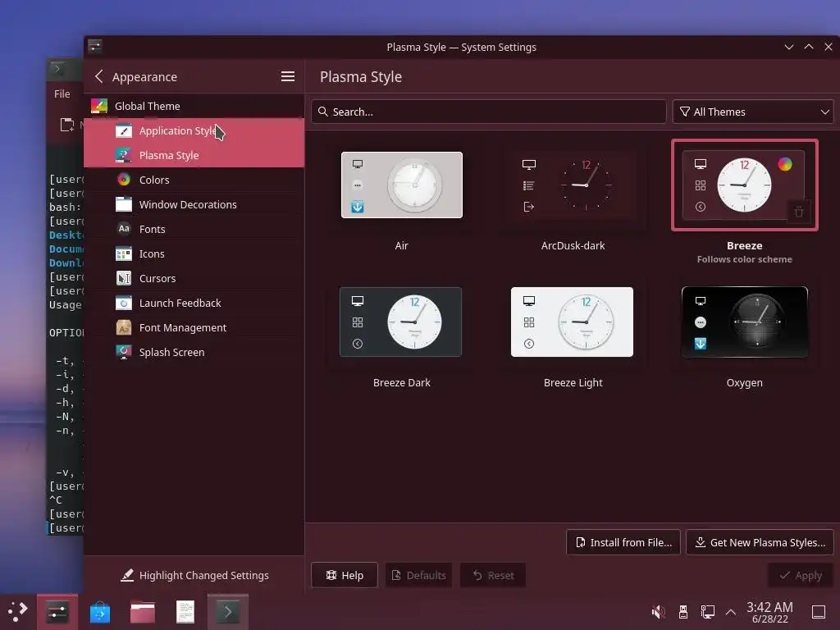Click the network tray icon

pos(708,612)
